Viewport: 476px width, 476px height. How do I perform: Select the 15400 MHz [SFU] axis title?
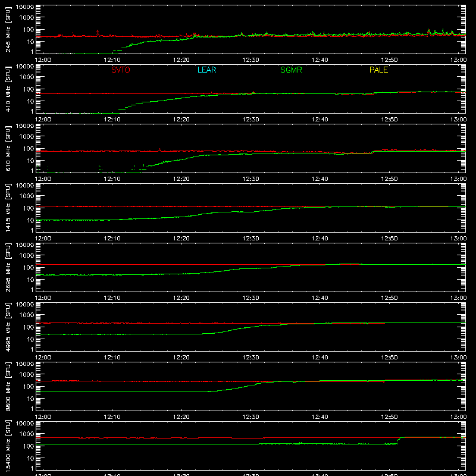pos(8,446)
